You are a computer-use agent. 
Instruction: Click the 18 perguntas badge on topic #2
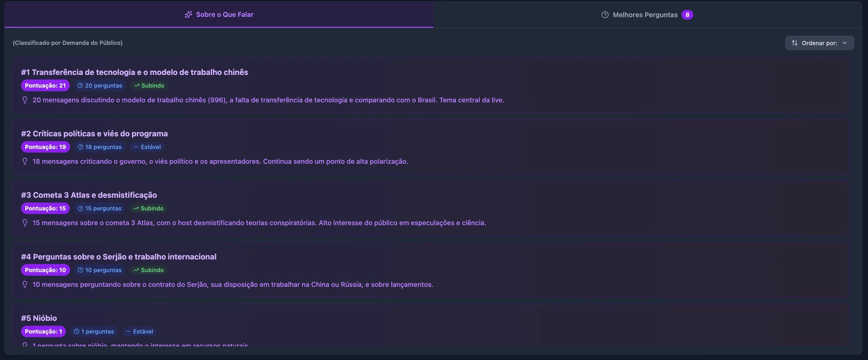[x=100, y=147]
